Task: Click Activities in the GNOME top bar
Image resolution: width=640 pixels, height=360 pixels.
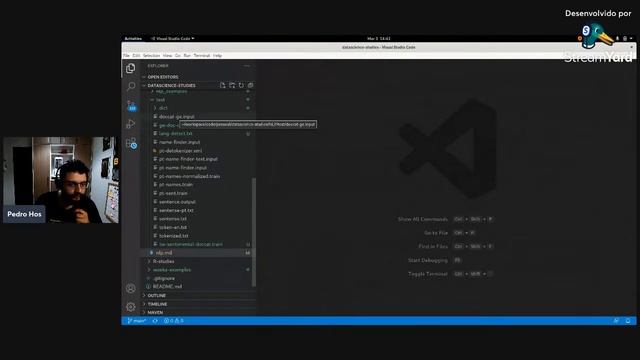Action: coord(133,38)
